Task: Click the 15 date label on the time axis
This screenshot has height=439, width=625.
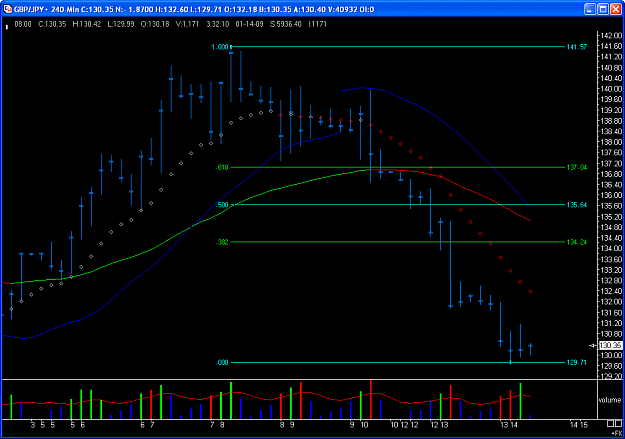Action: (583, 425)
